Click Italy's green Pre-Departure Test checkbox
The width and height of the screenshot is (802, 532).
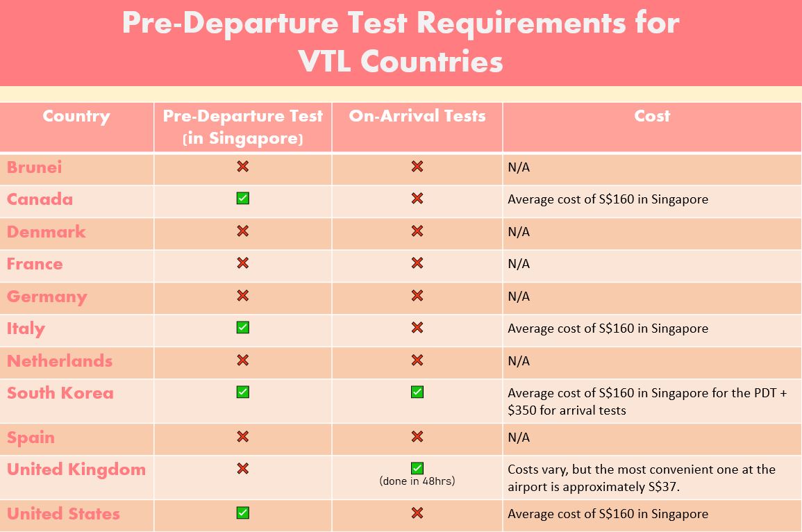point(242,327)
